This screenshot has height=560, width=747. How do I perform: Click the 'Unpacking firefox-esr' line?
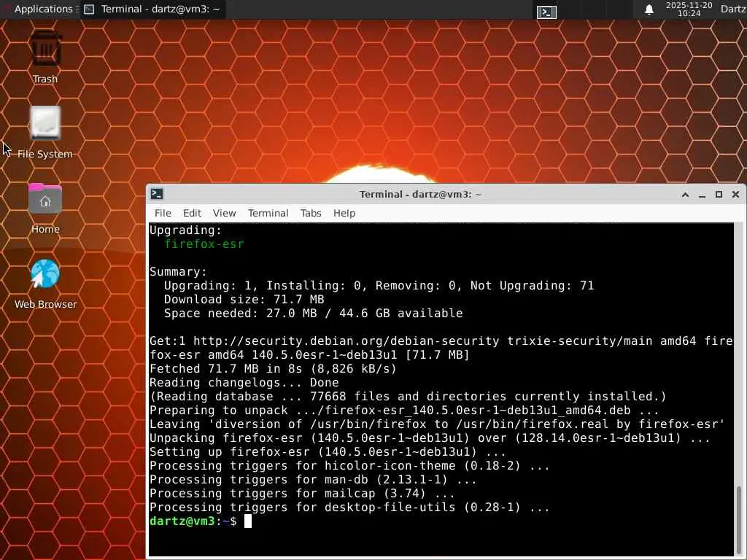click(x=430, y=437)
